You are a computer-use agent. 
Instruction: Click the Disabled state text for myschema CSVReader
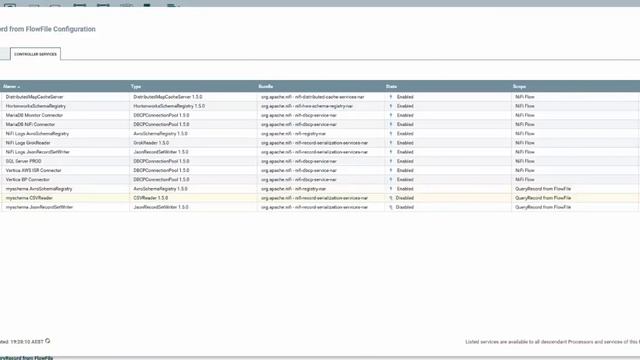click(404, 198)
